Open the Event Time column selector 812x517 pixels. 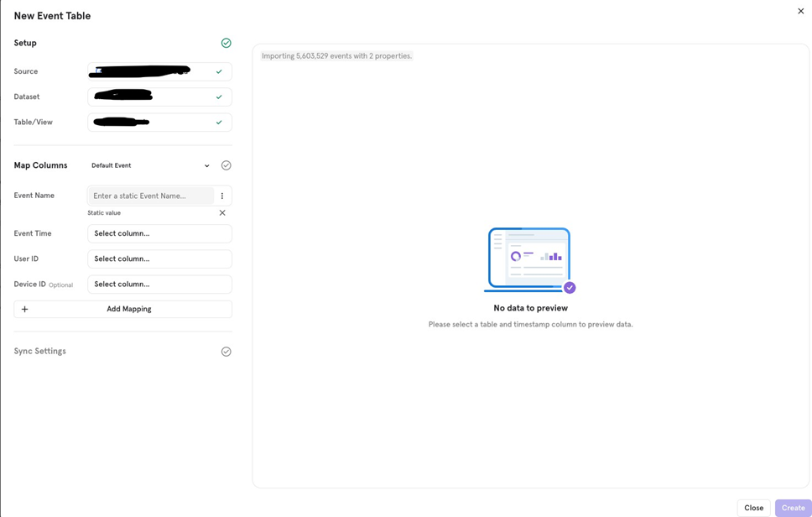click(159, 233)
